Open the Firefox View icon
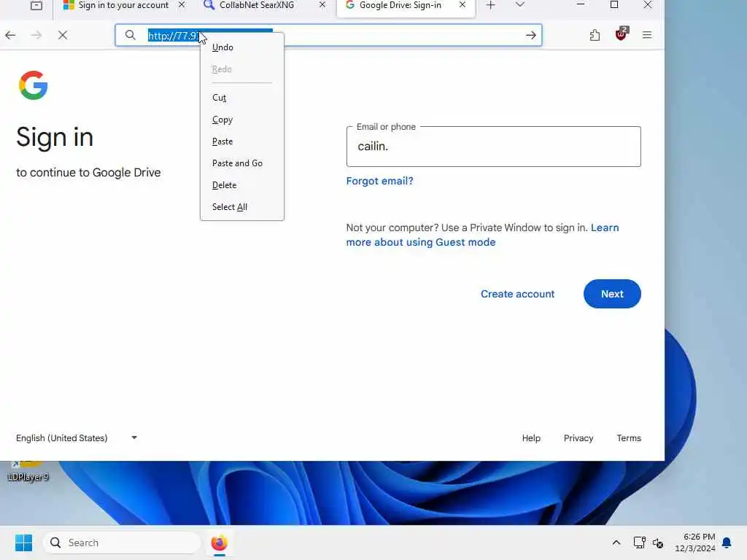This screenshot has height=560, width=747. click(x=36, y=5)
